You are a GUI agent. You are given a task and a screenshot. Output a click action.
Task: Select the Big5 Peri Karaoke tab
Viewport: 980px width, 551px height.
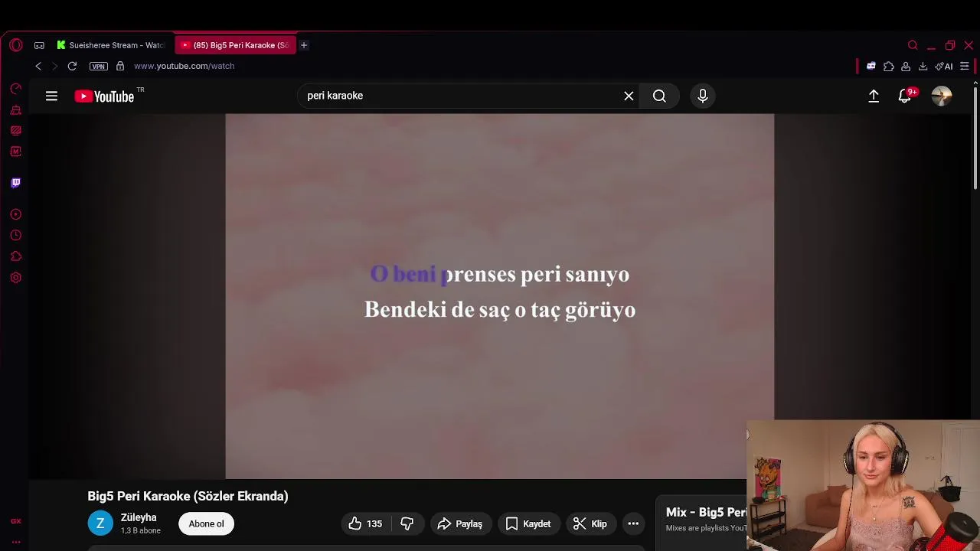coord(235,45)
